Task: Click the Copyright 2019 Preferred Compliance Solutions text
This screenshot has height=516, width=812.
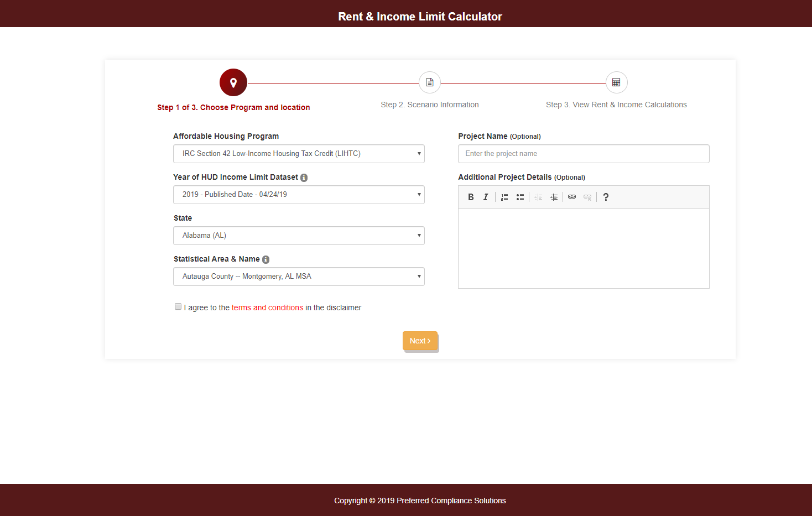Action: tap(420, 501)
